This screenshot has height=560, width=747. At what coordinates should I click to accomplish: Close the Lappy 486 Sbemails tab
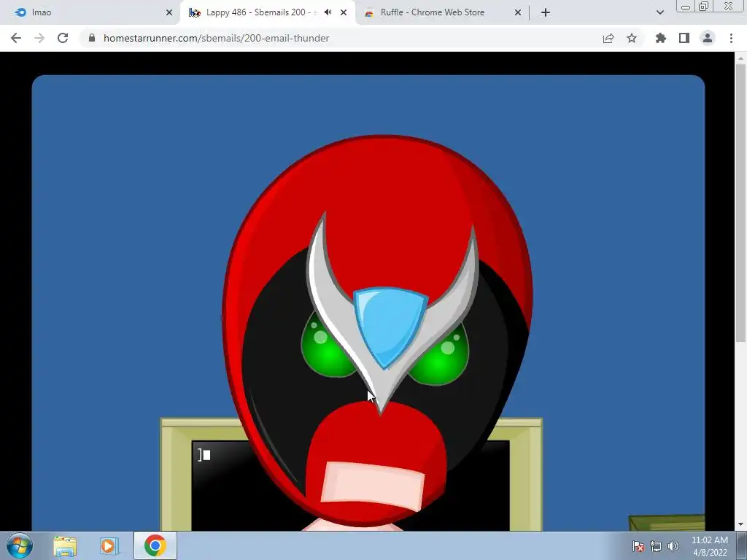[344, 12]
